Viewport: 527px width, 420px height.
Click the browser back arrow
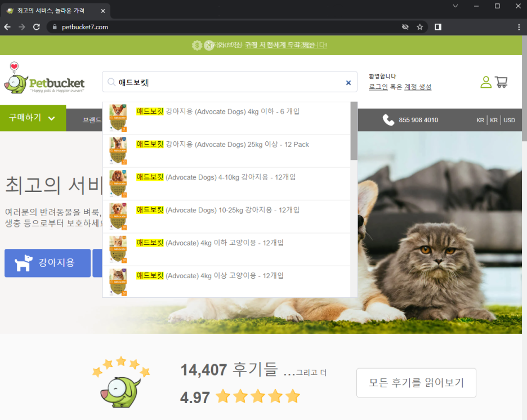[x=7, y=27]
